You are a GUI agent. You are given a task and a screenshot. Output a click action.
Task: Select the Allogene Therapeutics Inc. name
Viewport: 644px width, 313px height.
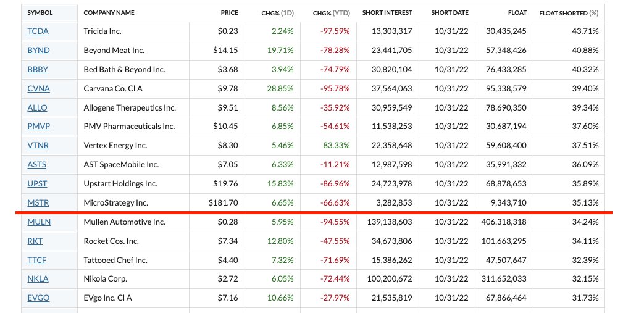(130, 107)
